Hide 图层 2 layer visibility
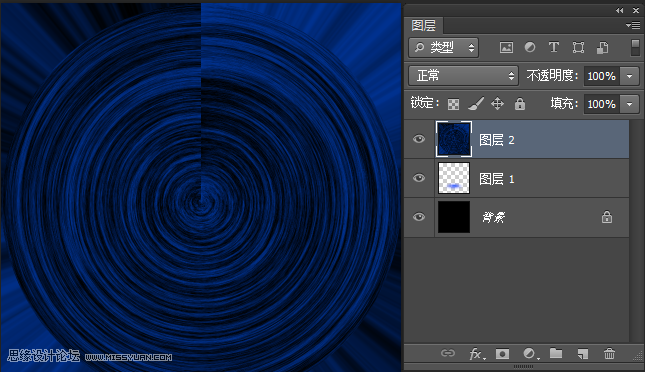Screen dimensions: 645x372 pyautogui.click(x=419, y=139)
